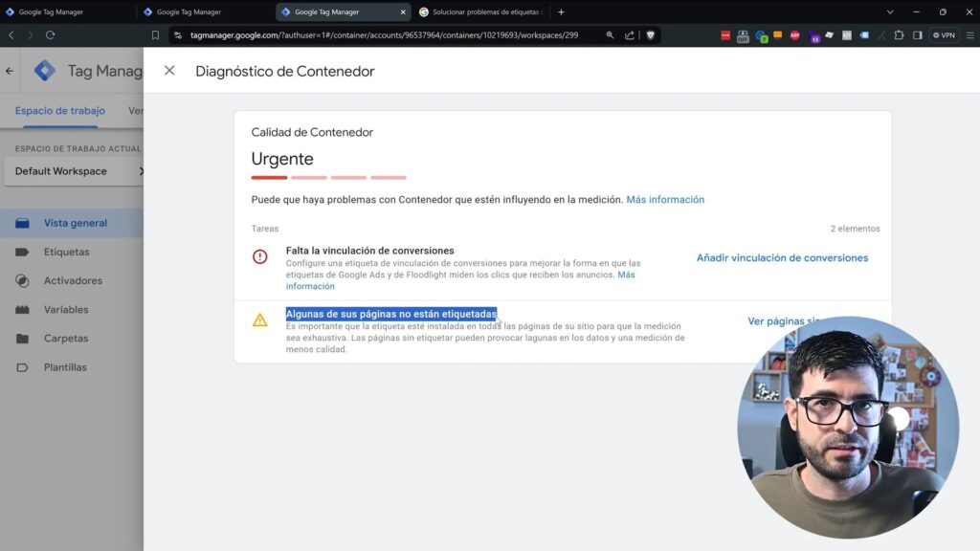Screen dimensions: 980x551
Task: Click the presenter webcam thumbnail
Action: click(848, 428)
